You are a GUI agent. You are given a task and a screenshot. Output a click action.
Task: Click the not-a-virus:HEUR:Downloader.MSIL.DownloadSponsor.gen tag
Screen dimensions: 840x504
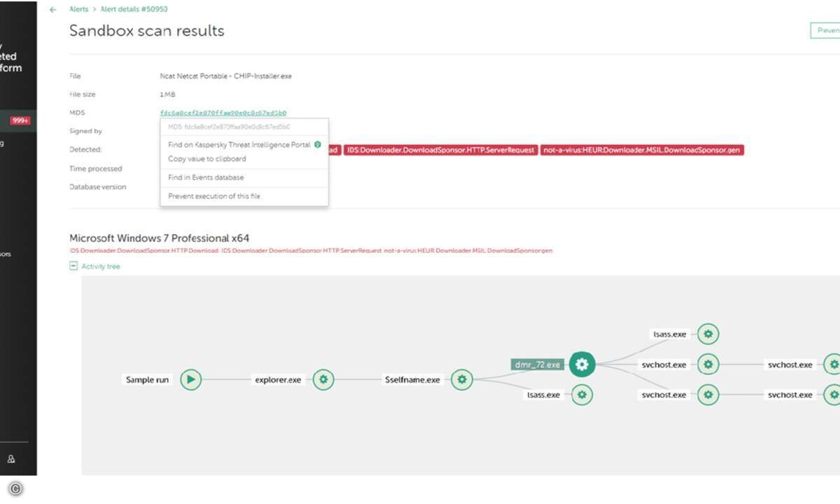(642, 150)
